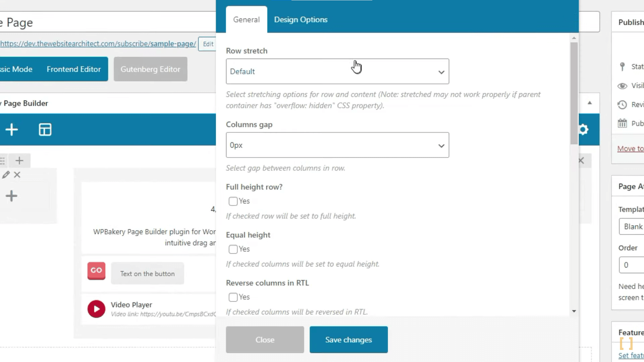This screenshot has height=362, width=644.
Task: Click the WPBakery grid layout icon
Action: 45,129
